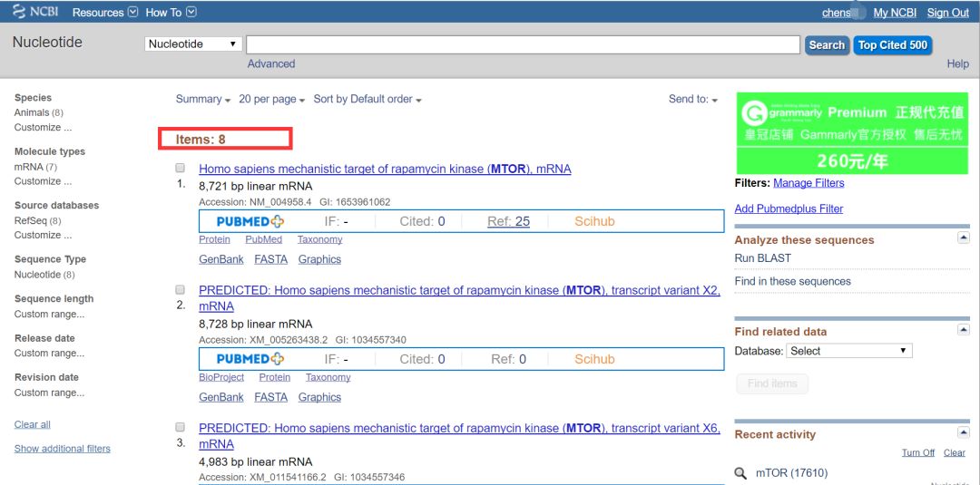This screenshot has height=485, width=980.
Task: Open the Database Select dropdown
Action: point(848,351)
